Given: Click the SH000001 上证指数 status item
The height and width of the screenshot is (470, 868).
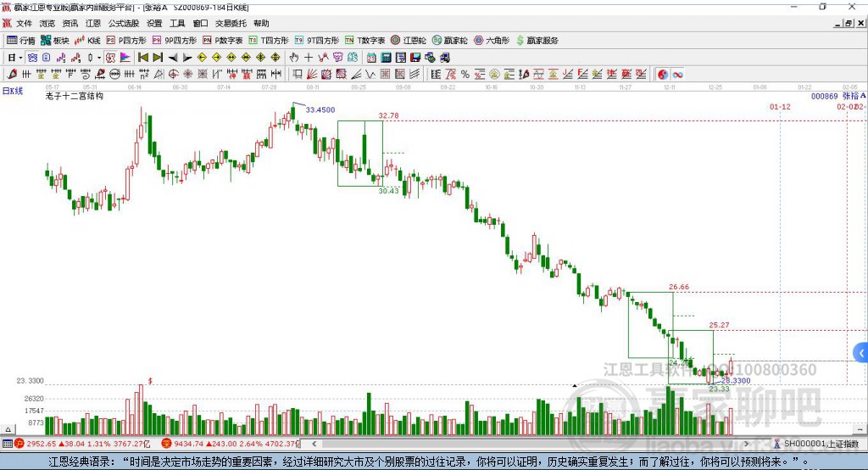Looking at the screenshot, I should pos(816,444).
